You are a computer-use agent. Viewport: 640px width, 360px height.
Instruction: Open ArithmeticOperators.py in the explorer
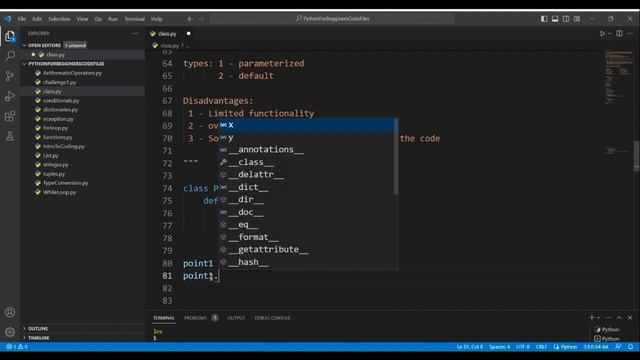tap(72, 73)
